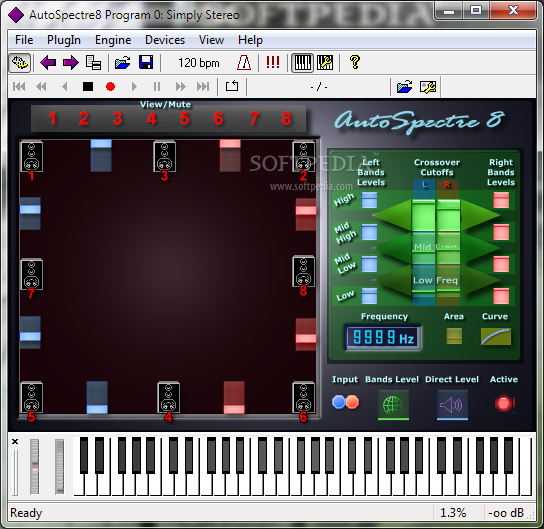
Task: Click the right Mid Low band level slider
Action: [501, 264]
